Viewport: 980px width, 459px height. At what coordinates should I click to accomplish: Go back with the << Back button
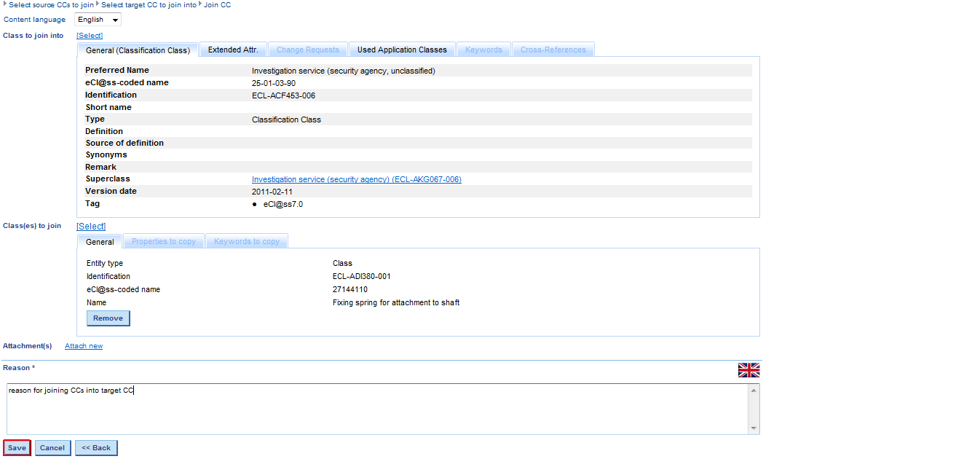pyautogui.click(x=96, y=448)
